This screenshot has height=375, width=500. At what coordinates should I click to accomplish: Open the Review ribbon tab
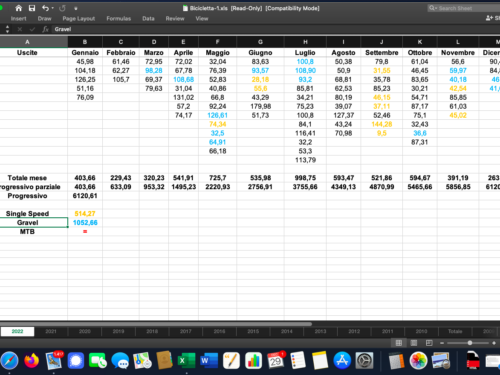(x=175, y=19)
